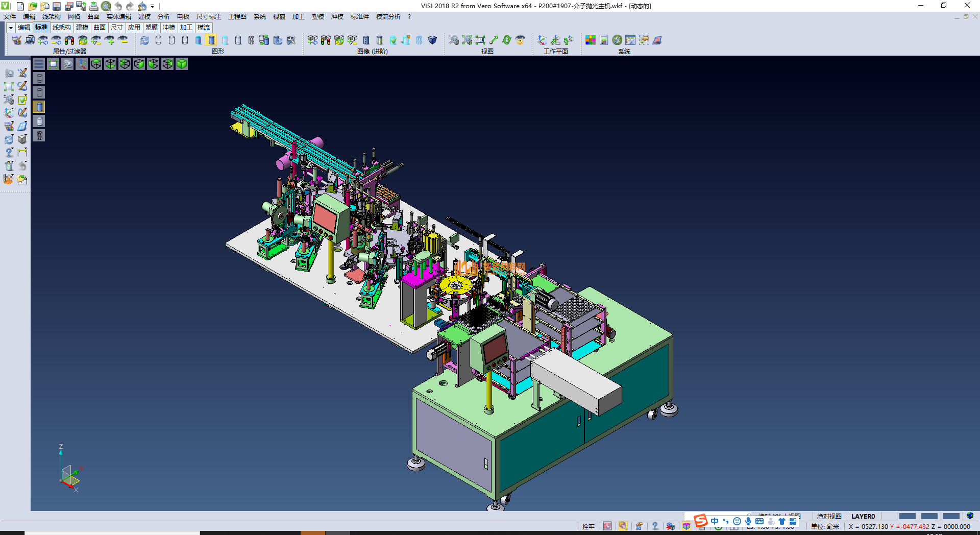Click the smiley face view icon
This screenshot has width=980, height=535.
(520, 40)
